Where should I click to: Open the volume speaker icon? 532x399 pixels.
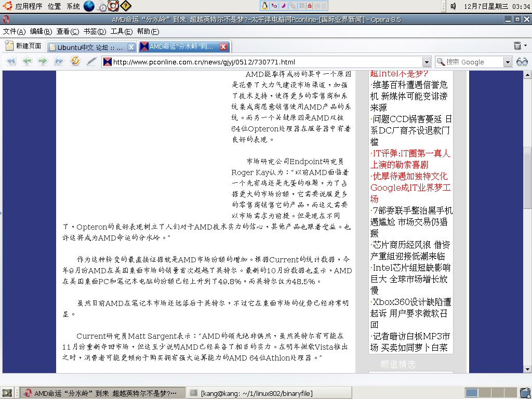[x=454, y=6]
